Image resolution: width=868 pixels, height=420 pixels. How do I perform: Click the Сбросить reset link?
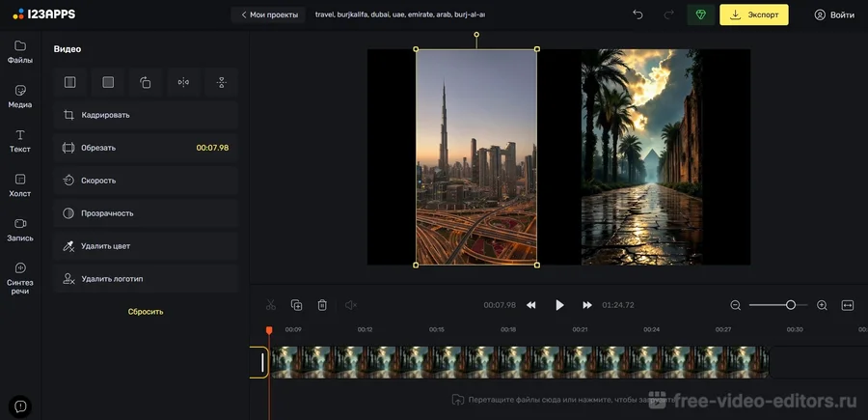click(146, 312)
